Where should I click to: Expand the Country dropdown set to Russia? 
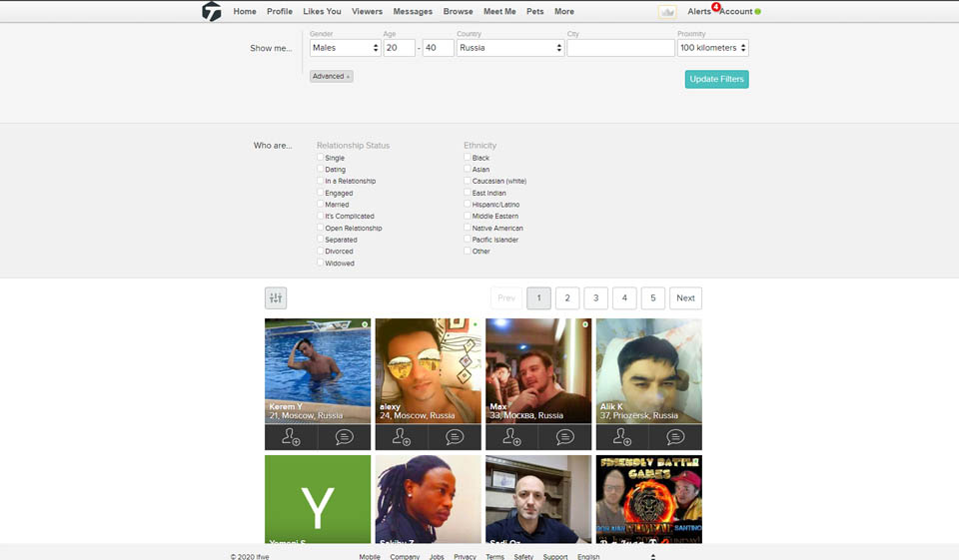(510, 48)
